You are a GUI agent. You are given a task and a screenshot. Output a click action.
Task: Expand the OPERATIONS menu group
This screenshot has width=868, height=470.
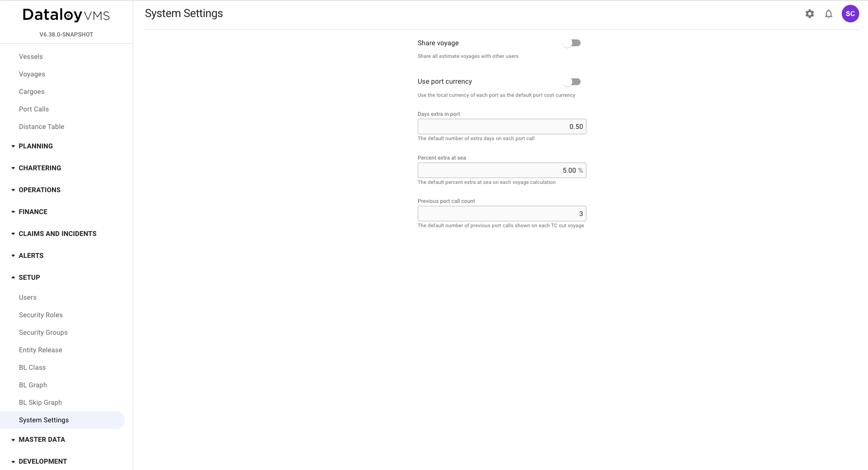coord(39,190)
